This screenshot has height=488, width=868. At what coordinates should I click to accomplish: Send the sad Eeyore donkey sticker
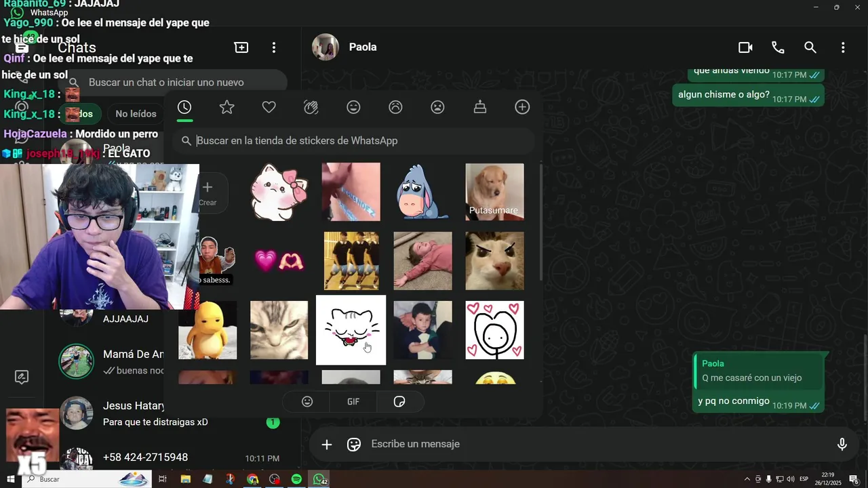pyautogui.click(x=422, y=192)
